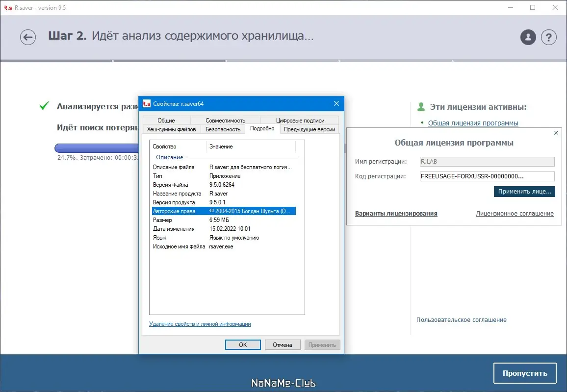Click the 15.02.2022 10:01 date value
This screenshot has width=567, height=392.
coord(230,229)
